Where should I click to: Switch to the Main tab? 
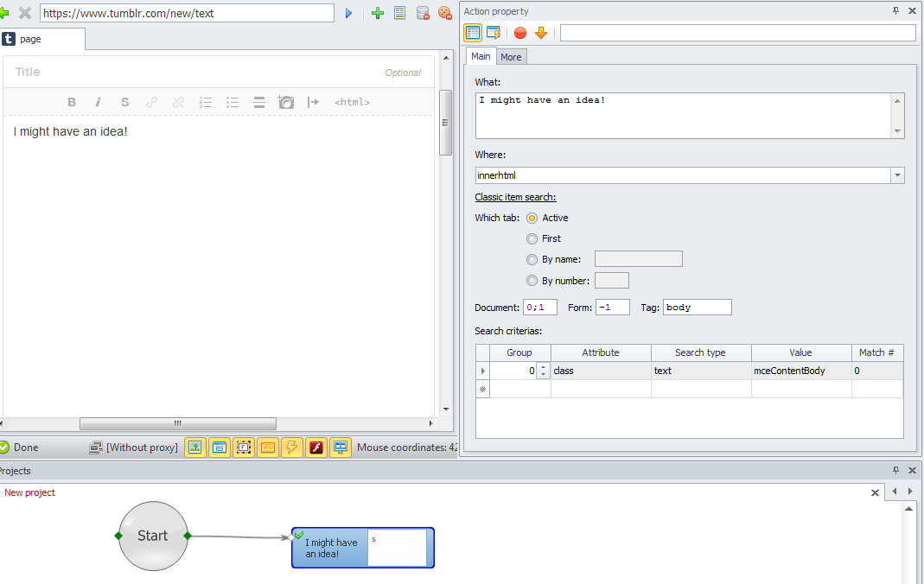(x=481, y=56)
